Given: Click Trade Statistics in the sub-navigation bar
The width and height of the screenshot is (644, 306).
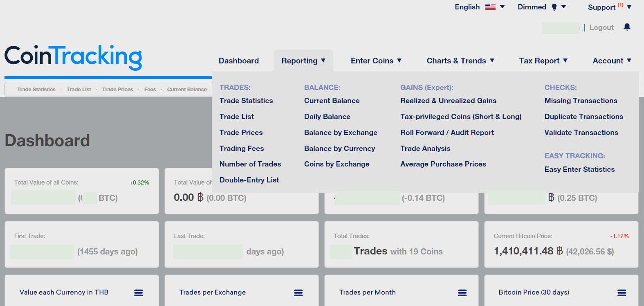Looking at the screenshot, I should coord(36,89).
